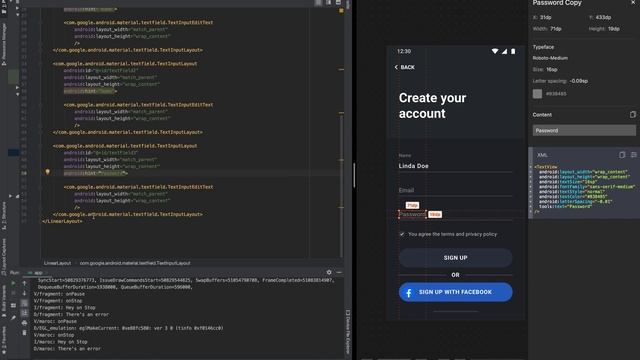Open the Run panel gear settings
The width and height of the screenshot is (640, 360).
point(329,272)
